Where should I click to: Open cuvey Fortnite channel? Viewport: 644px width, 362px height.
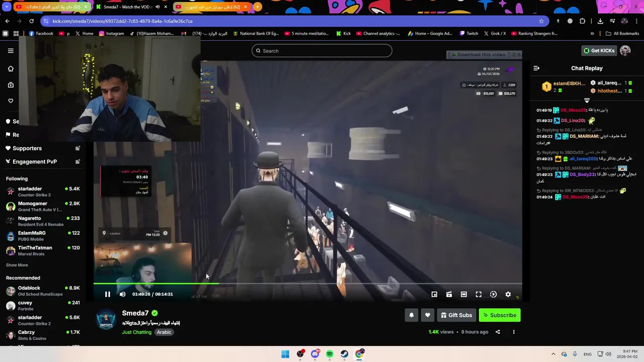(x=43, y=306)
